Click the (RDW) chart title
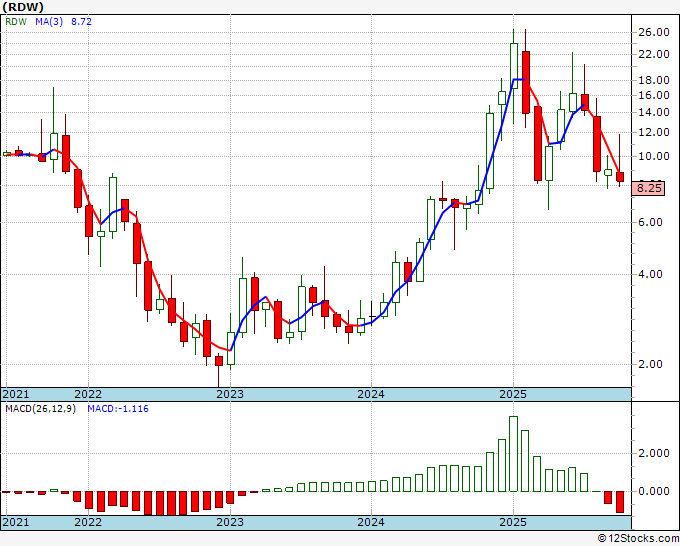 click(23, 7)
